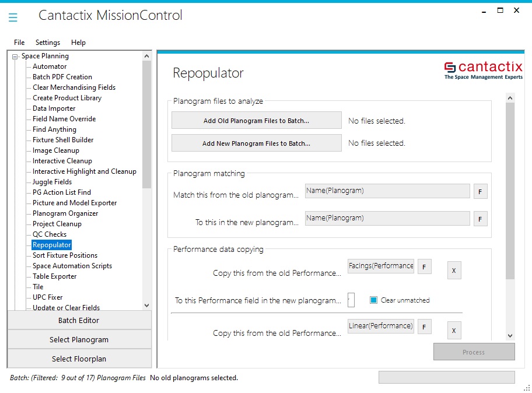Click Add New Planogram Files to Batch
The width and height of the screenshot is (532, 393).
(256, 143)
